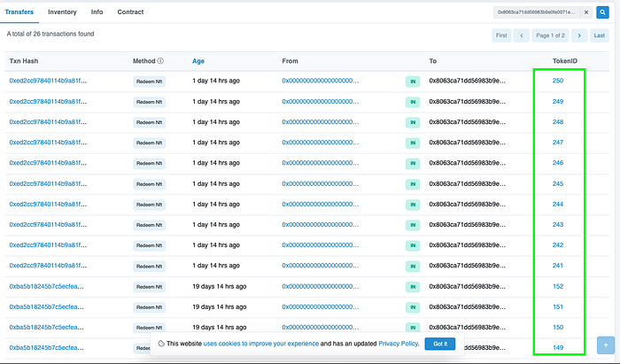This screenshot has width=620, height=364.
Task: Open TokenID 150 link
Action: click(x=558, y=327)
